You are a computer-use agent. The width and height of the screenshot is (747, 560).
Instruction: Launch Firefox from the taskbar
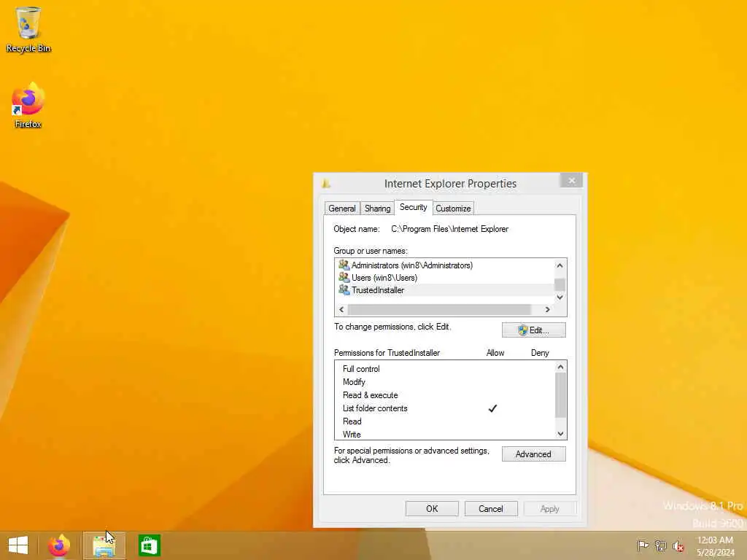[x=59, y=545]
